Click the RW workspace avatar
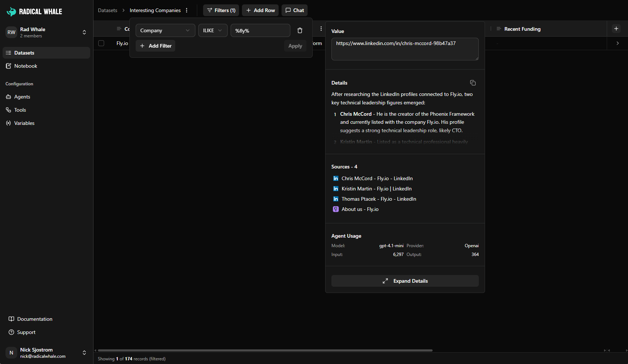This screenshot has width=628, height=364. click(11, 32)
